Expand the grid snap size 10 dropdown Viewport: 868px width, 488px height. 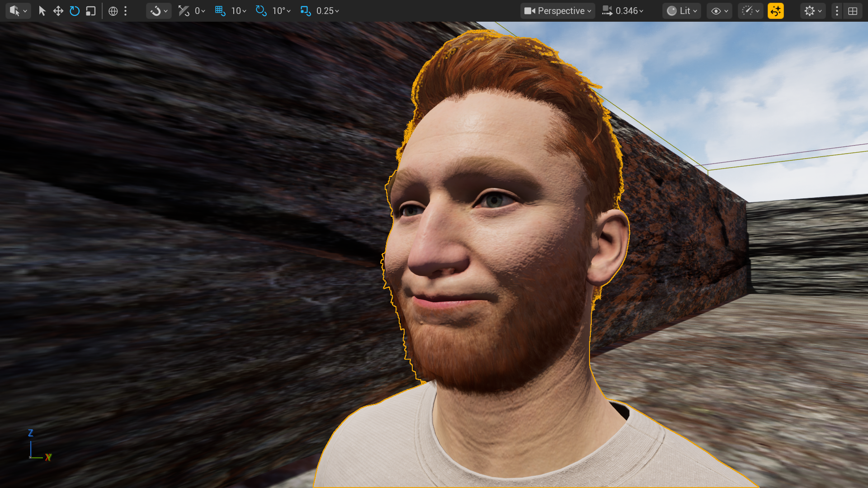click(239, 11)
